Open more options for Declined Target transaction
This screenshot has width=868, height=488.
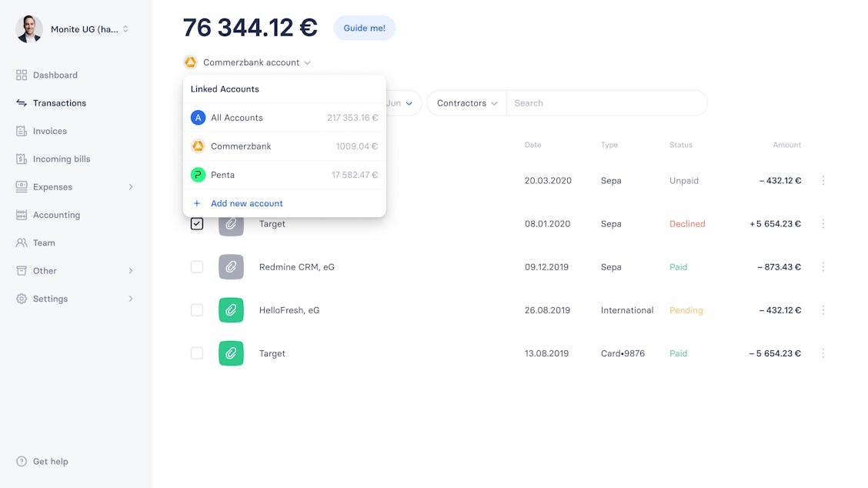click(823, 224)
